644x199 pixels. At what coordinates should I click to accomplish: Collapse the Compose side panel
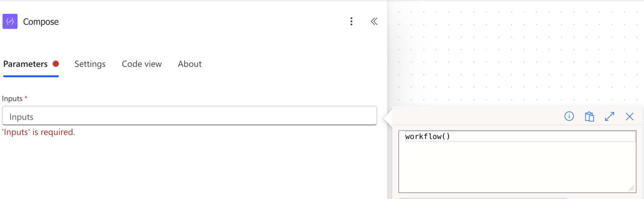click(x=374, y=22)
